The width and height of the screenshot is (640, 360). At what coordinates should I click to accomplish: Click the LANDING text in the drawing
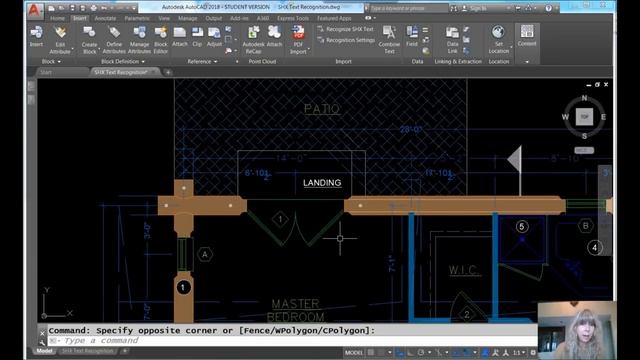322,183
